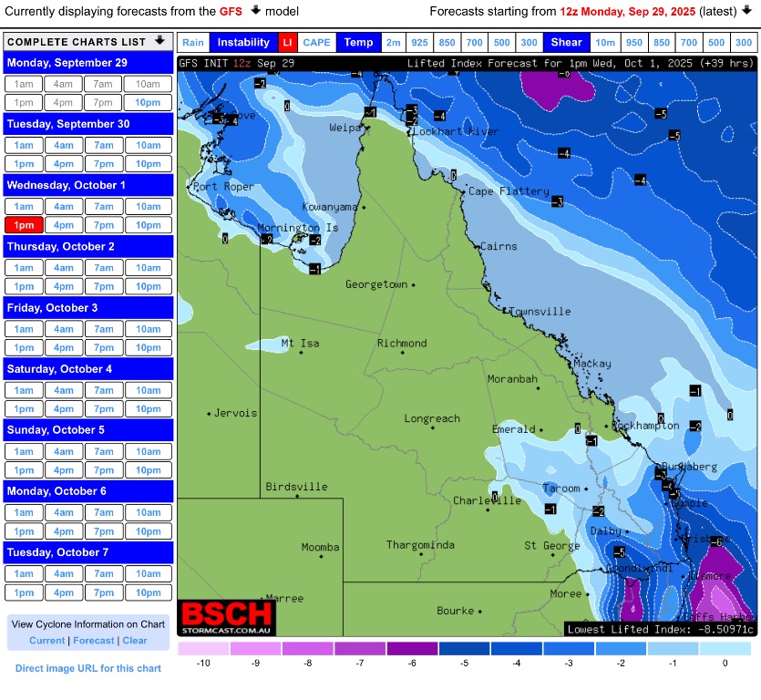Clear the cyclone information from chart
The height and width of the screenshot is (700, 761).
pyautogui.click(x=135, y=641)
